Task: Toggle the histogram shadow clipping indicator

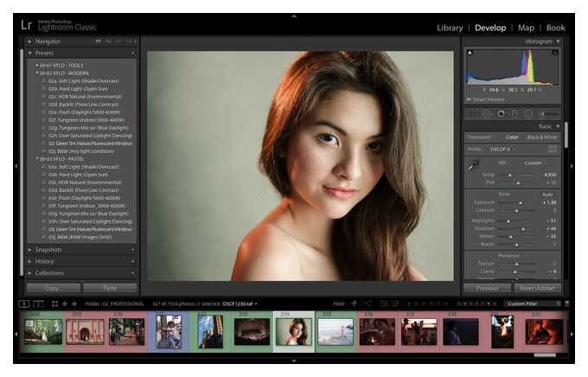Action: click(470, 53)
